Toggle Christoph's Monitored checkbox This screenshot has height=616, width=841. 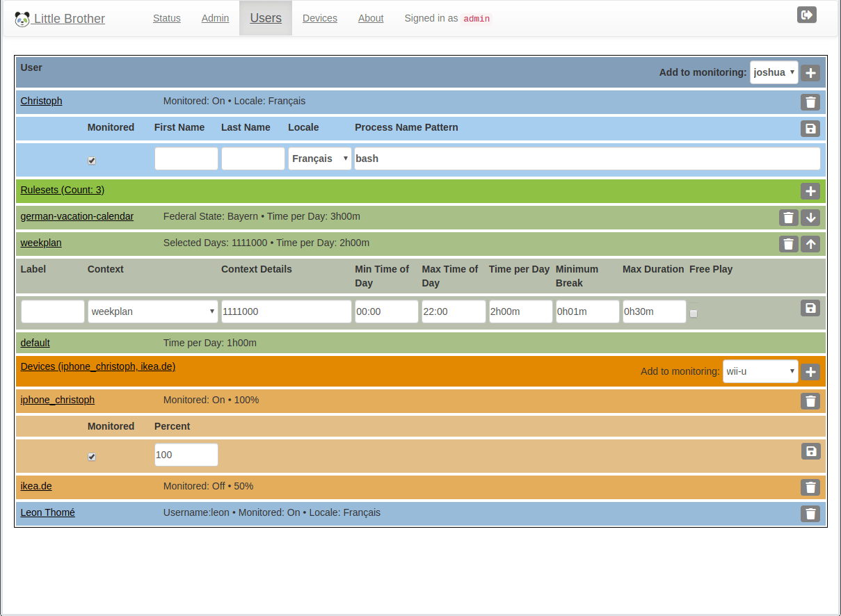coord(92,160)
